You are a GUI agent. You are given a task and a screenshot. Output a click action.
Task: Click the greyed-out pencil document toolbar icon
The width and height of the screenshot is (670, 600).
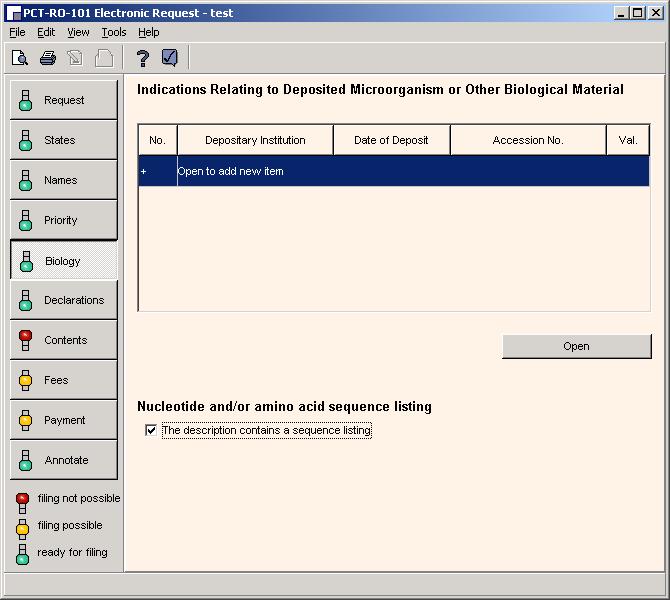[76, 58]
